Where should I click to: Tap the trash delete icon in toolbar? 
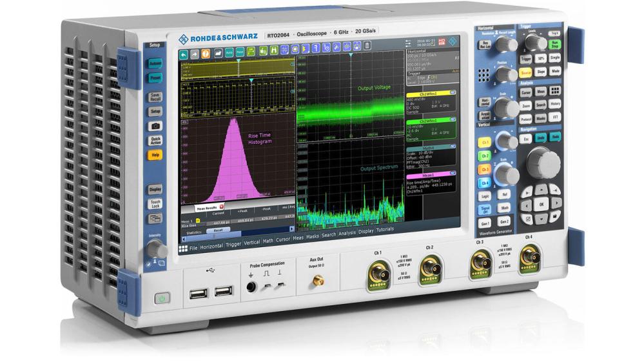tap(367, 47)
